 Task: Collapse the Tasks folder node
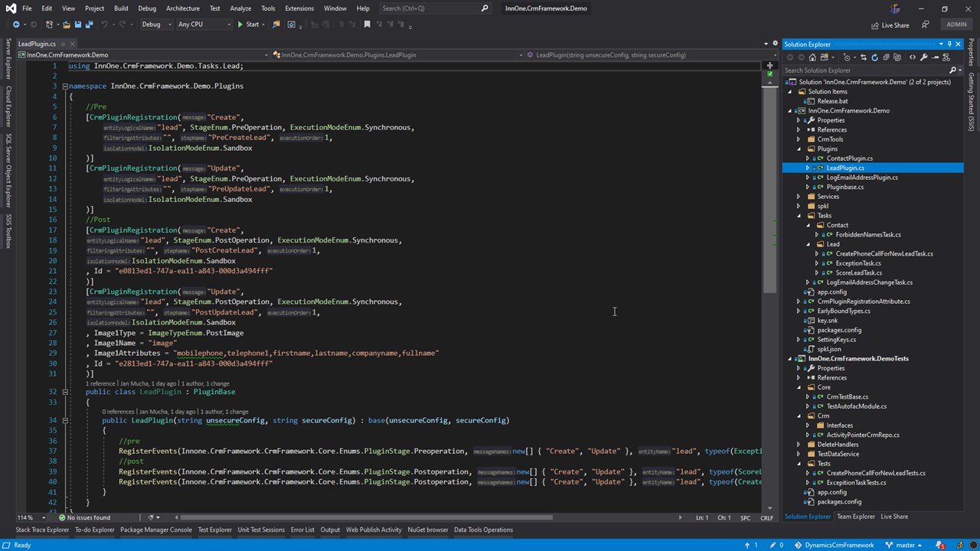pos(800,216)
